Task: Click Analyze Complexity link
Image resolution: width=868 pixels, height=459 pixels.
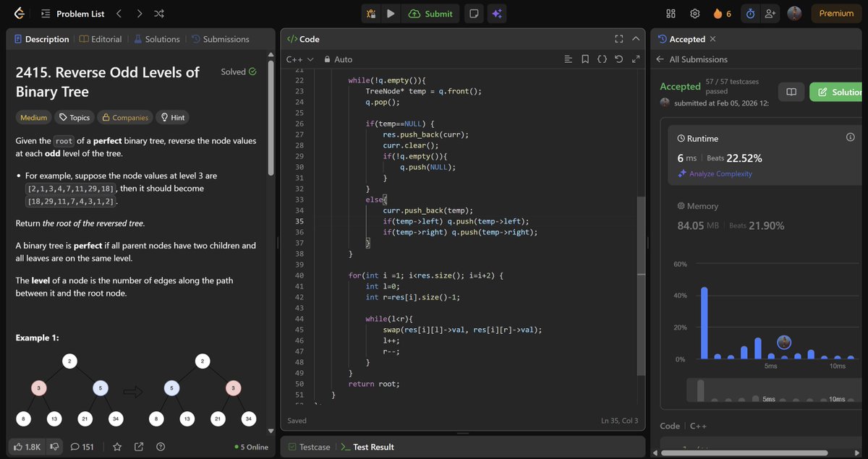Action: 715,173
